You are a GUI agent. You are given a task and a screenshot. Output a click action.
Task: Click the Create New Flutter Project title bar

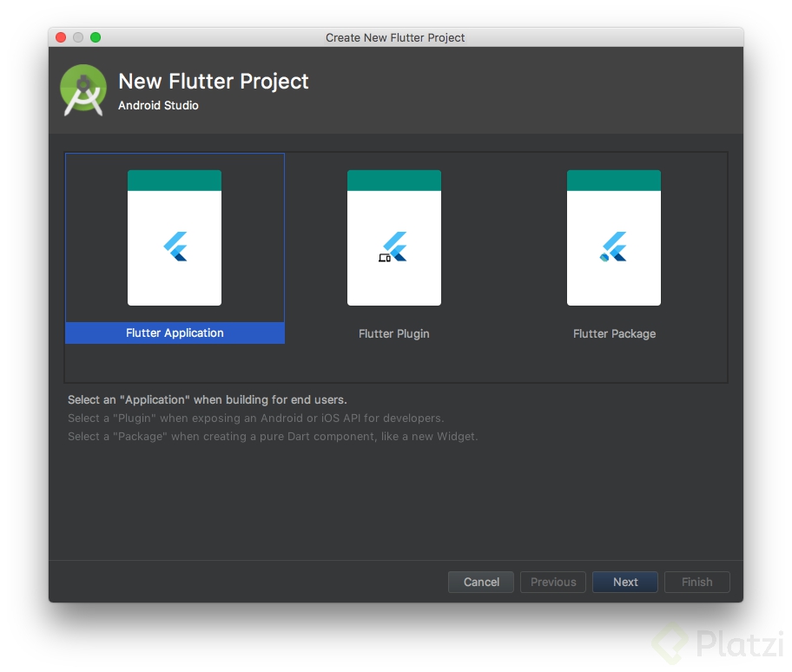(x=395, y=37)
